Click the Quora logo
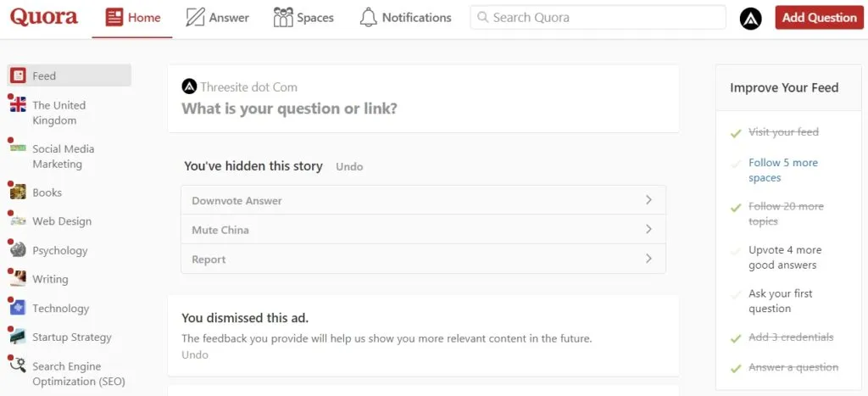This screenshot has width=868, height=396. click(44, 17)
